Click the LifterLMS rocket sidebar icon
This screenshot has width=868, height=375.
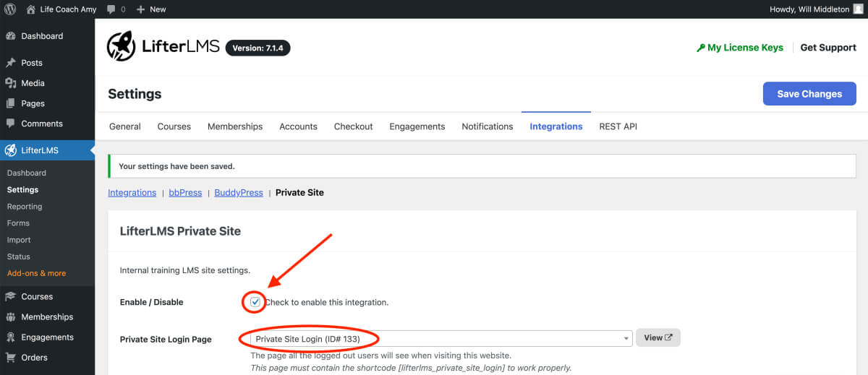(11, 150)
